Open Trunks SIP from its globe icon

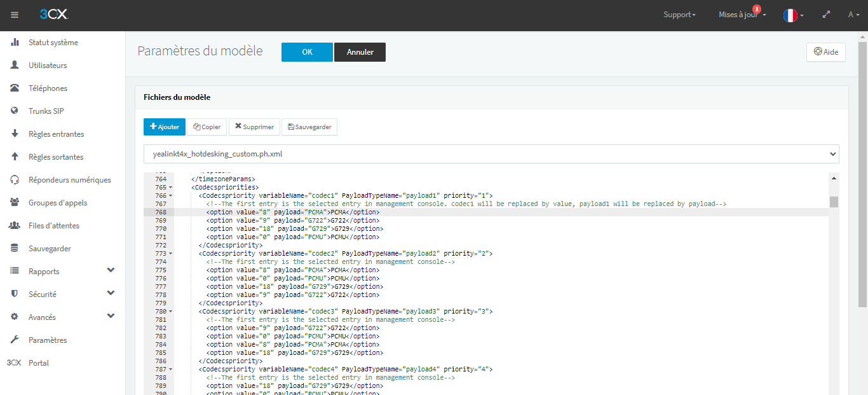click(15, 111)
